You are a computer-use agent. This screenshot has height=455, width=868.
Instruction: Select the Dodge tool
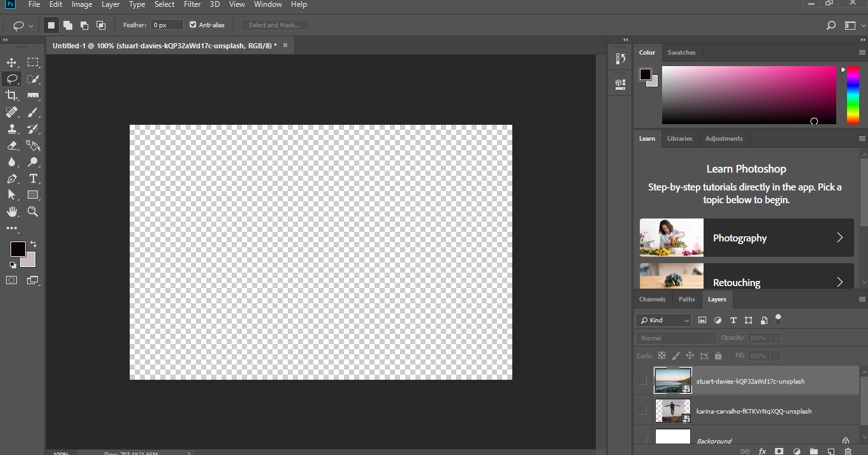[x=33, y=162]
